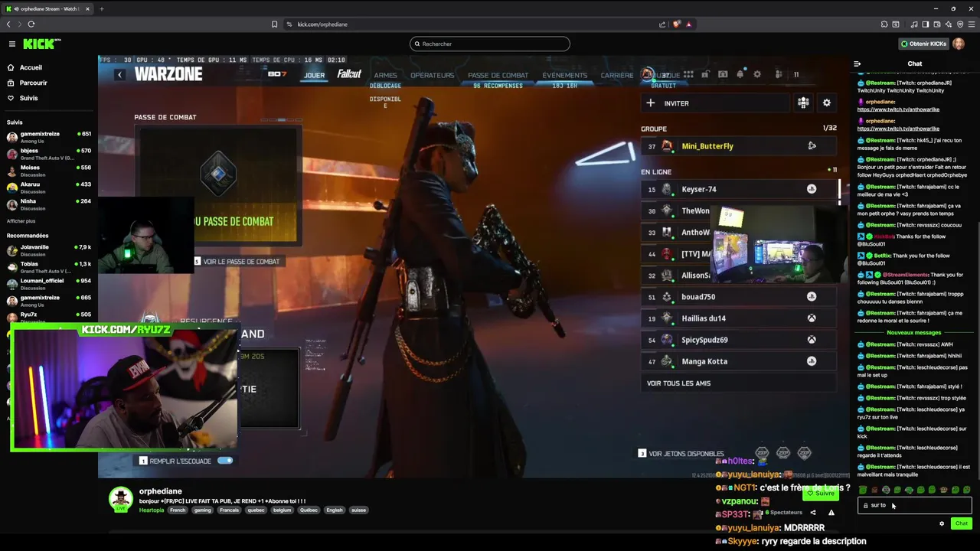980x551 pixels.
Task: Open recommended channel Loumani_officiel
Action: pyautogui.click(x=49, y=284)
